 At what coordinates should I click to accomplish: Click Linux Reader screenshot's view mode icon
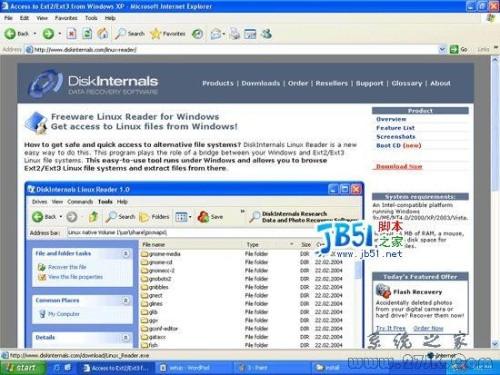[x=181, y=217]
